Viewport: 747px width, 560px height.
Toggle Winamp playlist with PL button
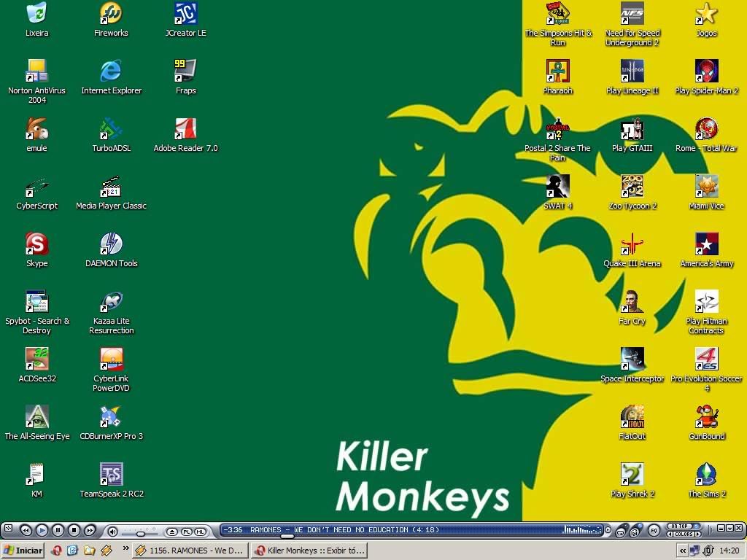click(x=186, y=531)
